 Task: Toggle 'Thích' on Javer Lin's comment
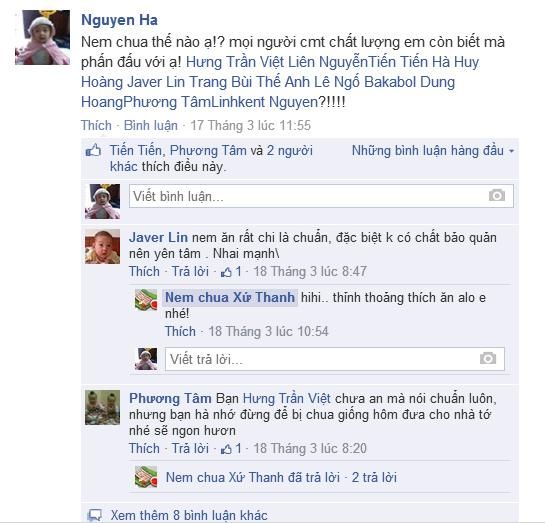click(144, 271)
